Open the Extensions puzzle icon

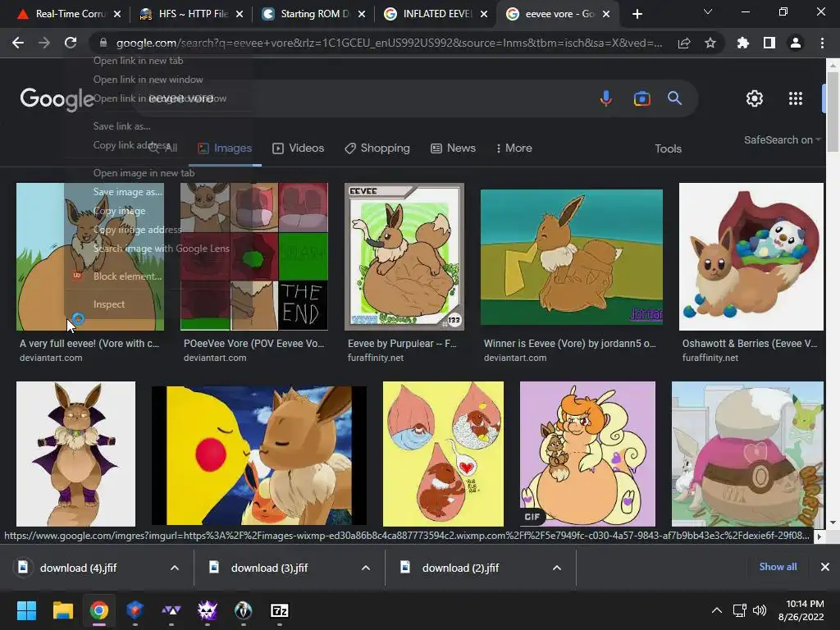tap(742, 43)
